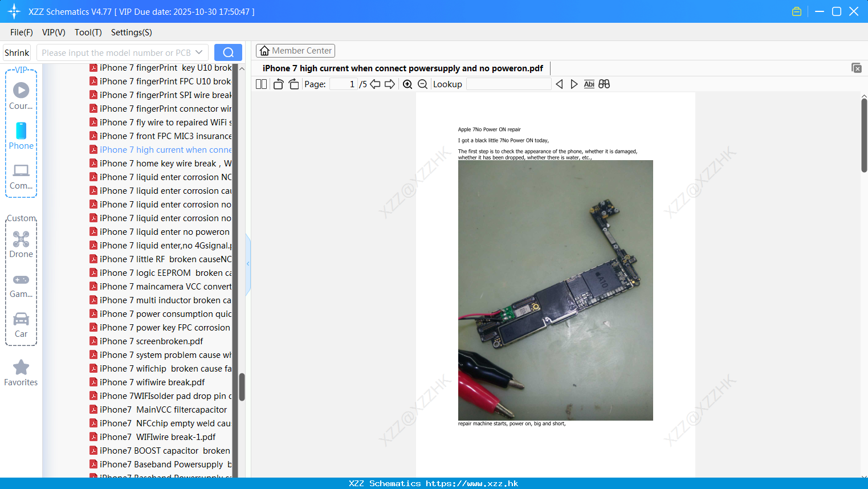Rotate the page counterclockwise
This screenshot has width=868, height=489.
tap(278, 84)
